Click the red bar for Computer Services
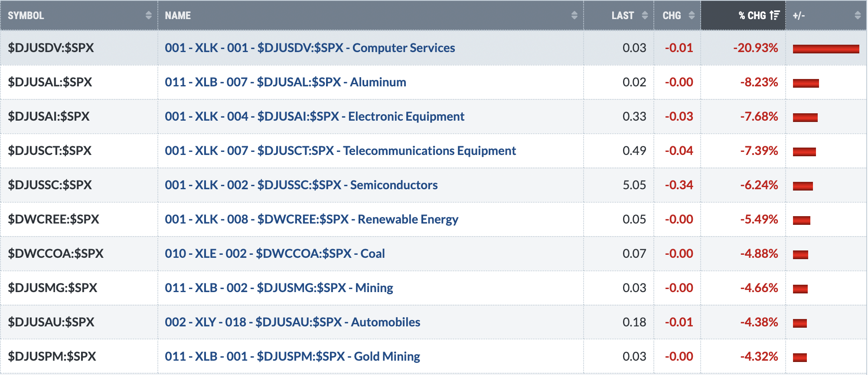This screenshot has width=868, height=375. tap(826, 49)
